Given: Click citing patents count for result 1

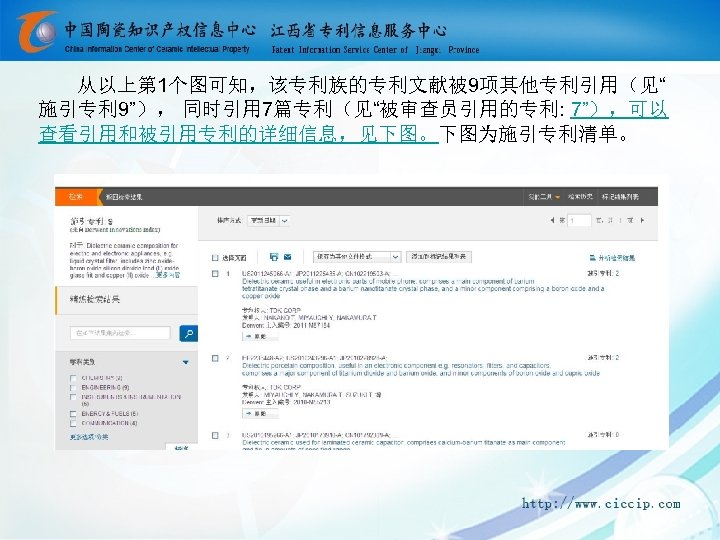Looking at the screenshot, I should click(603, 274).
